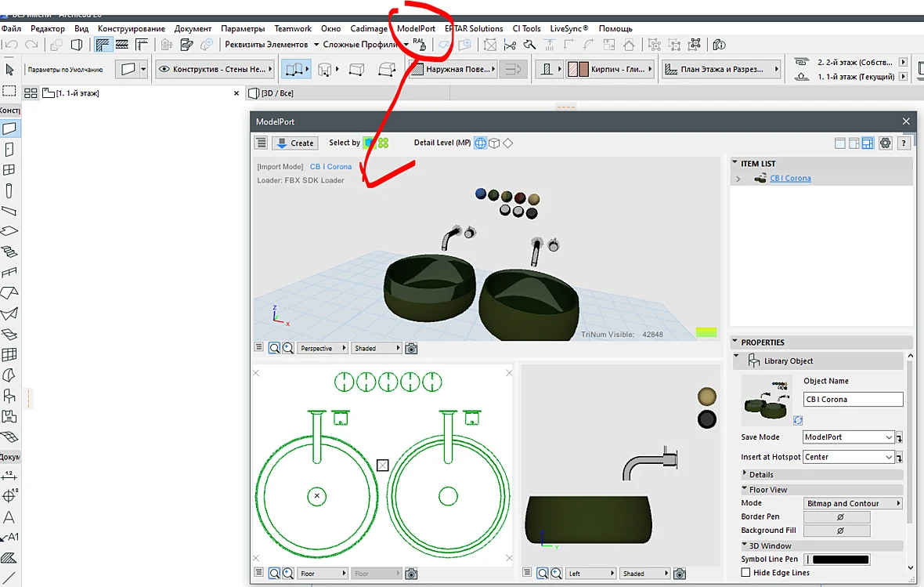This screenshot has height=587, width=924.
Task: Open Floor View Mode Bitmap and Contour dropdown
Action: (854, 503)
